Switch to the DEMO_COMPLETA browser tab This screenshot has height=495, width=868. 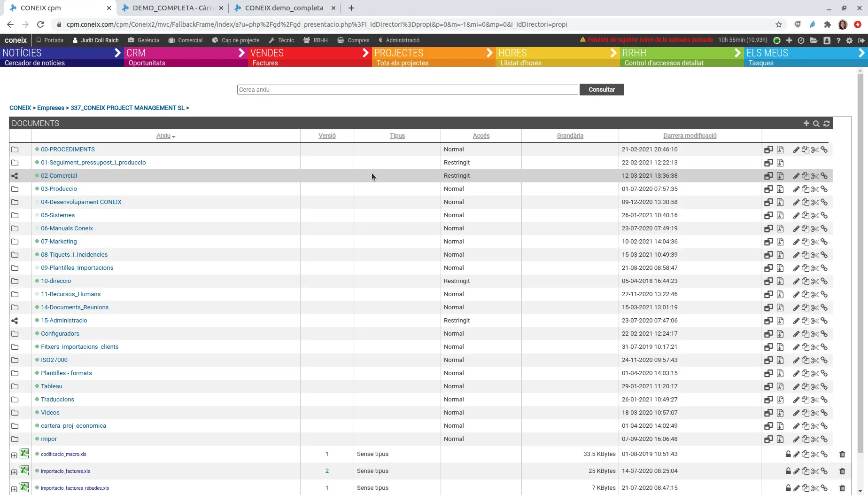point(172,8)
